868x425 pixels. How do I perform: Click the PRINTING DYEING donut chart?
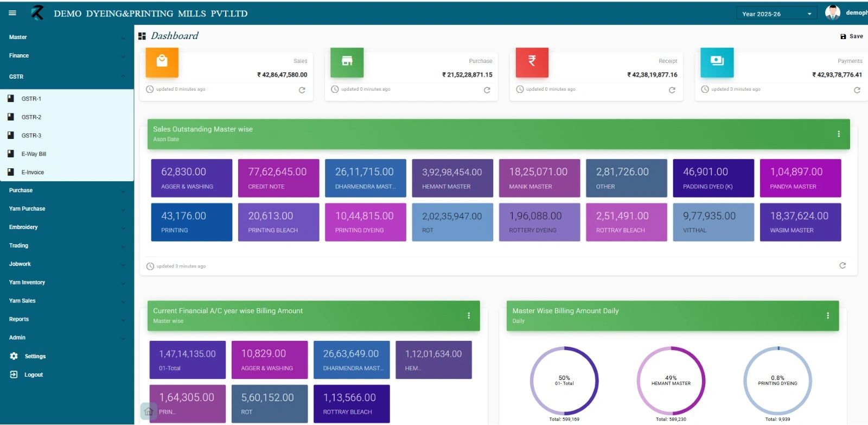coord(777,381)
